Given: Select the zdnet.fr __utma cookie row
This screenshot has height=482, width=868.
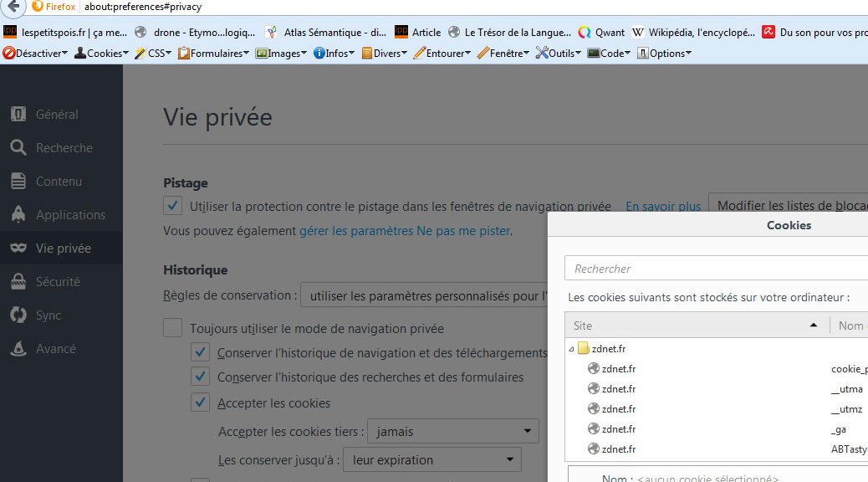Looking at the screenshot, I should click(x=719, y=389).
